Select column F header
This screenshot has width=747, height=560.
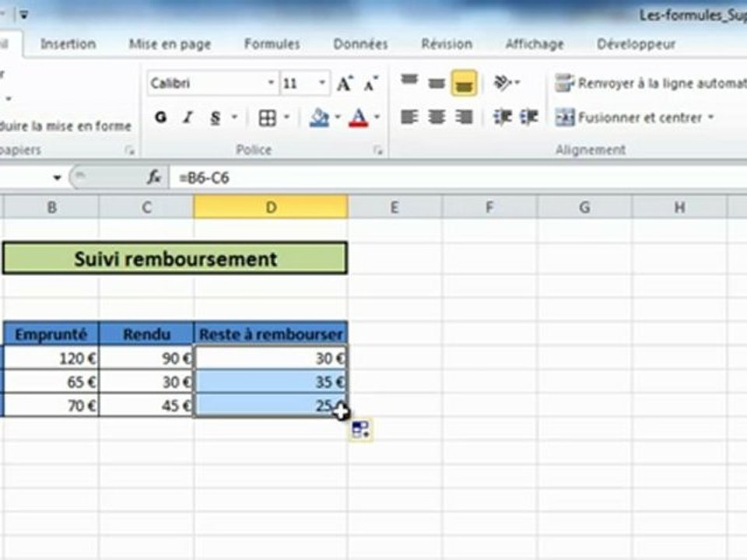click(489, 208)
